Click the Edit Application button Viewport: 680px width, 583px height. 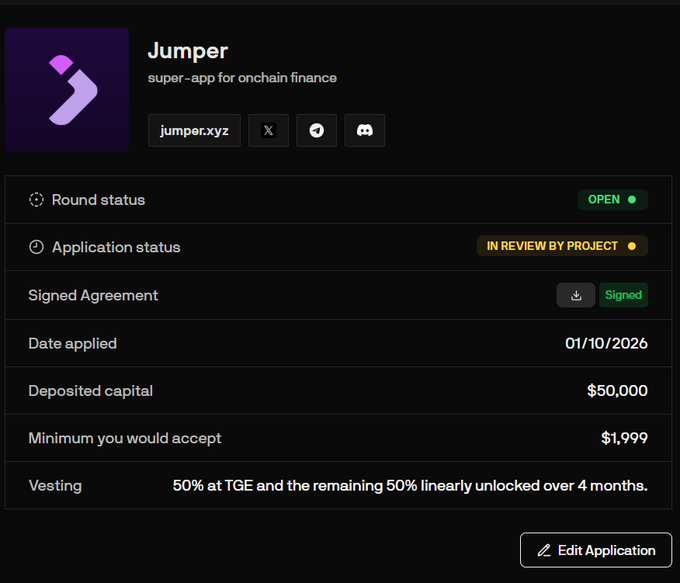(596, 550)
